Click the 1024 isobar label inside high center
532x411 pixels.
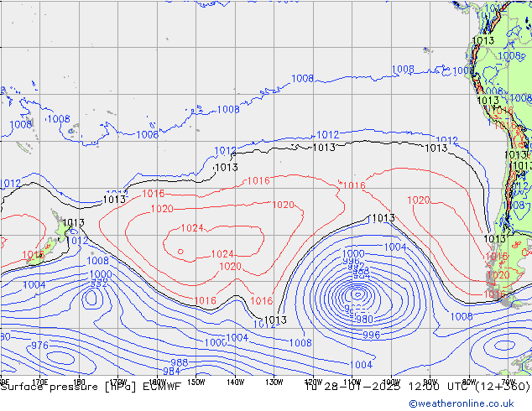tap(192, 228)
